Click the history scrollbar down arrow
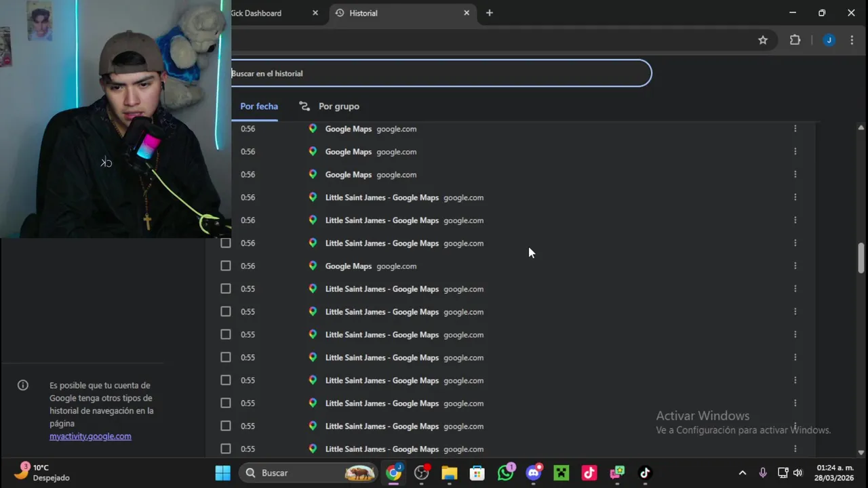Screen dimensions: 868x488 coord(861,452)
